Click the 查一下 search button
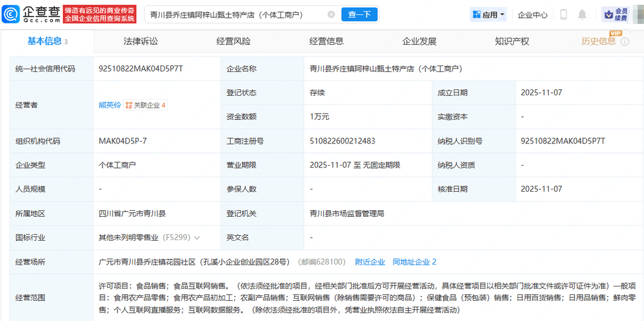Screen dimensions: 644x321 [x=360, y=15]
